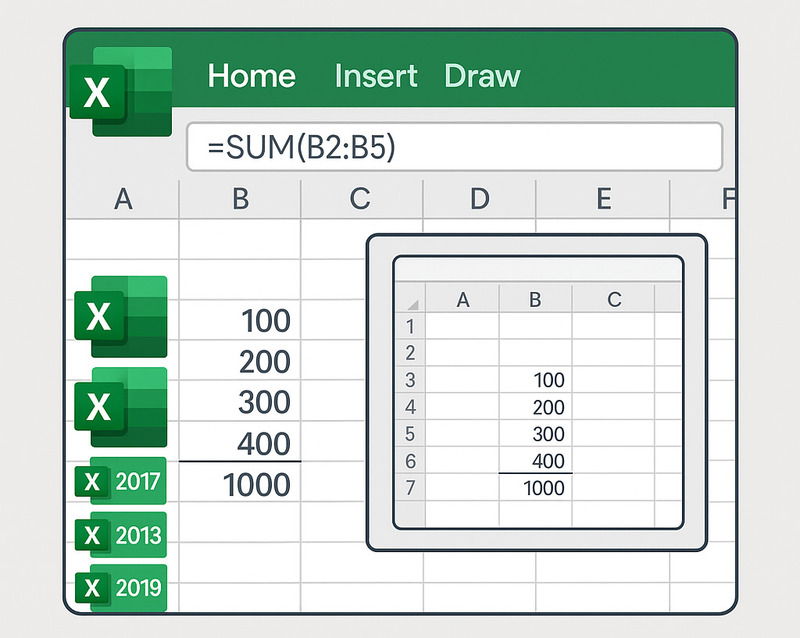Screen dimensions: 800x638
Task: Select column A header in main sheet
Action: [123, 199]
